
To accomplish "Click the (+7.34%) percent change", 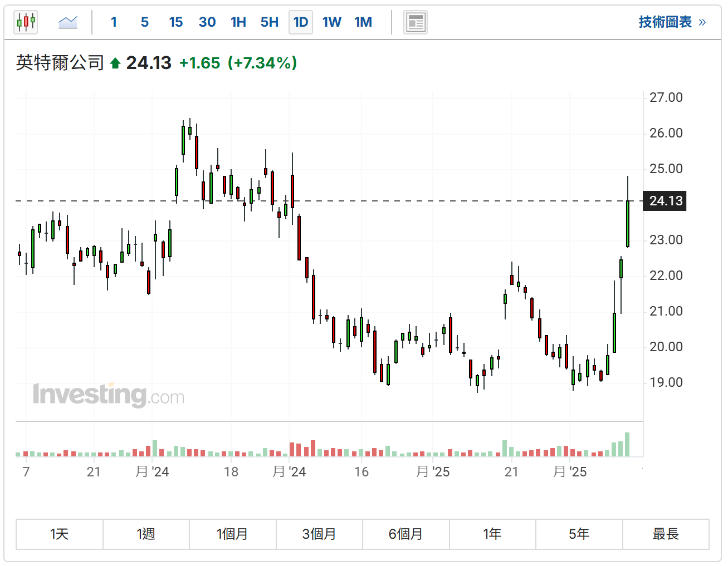I will [262, 63].
